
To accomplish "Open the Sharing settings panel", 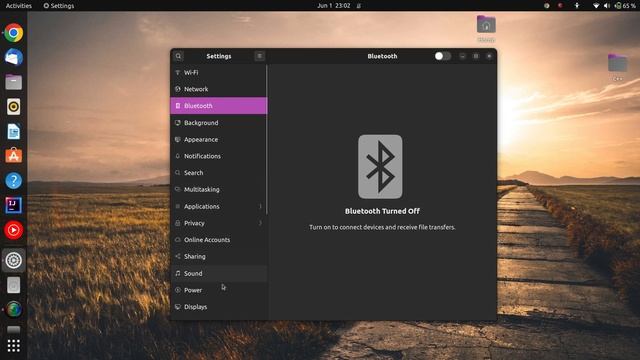I will [x=219, y=256].
